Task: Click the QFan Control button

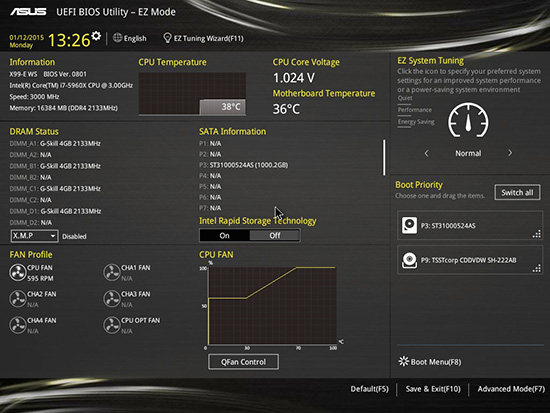Action: click(x=243, y=362)
